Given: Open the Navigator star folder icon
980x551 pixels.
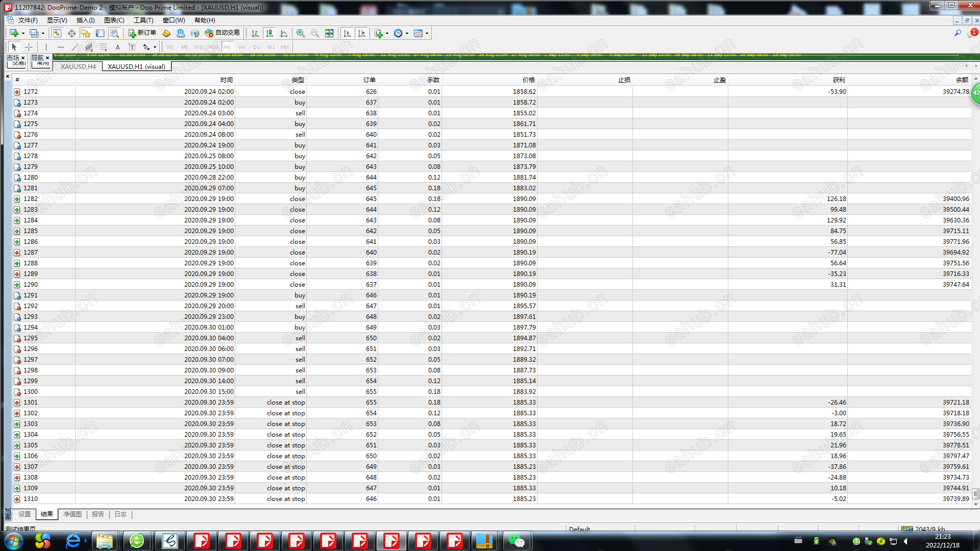Looking at the screenshot, I should coord(85,33).
